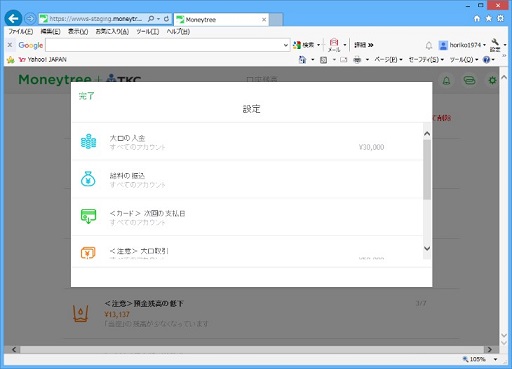Click the command bar help question icon
Image resolution: width=512 pixels, height=369 pixels.
pos(487,60)
